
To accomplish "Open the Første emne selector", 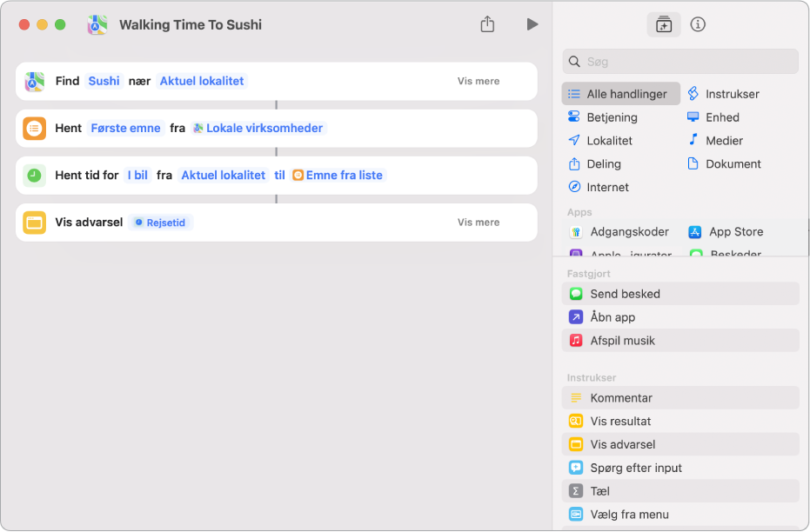I will [x=125, y=128].
